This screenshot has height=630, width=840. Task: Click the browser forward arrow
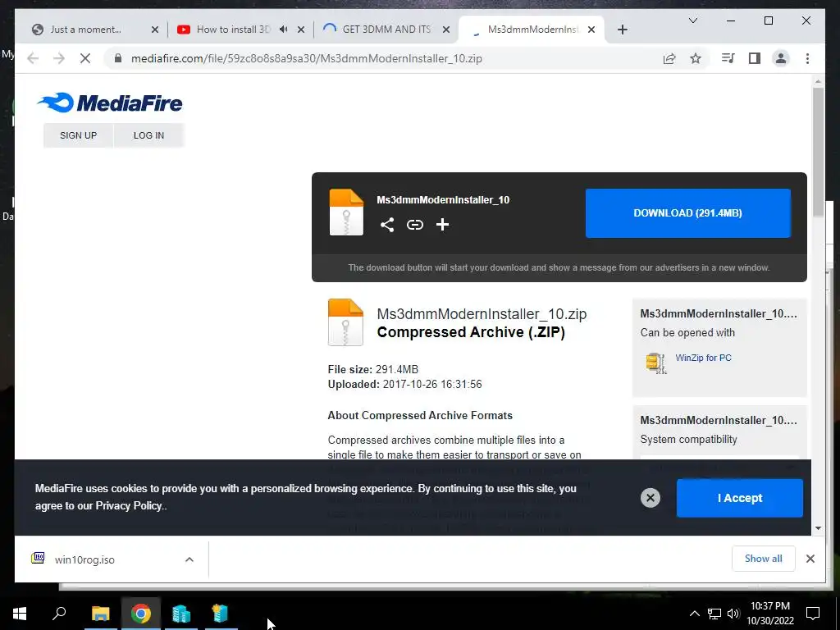pos(59,58)
